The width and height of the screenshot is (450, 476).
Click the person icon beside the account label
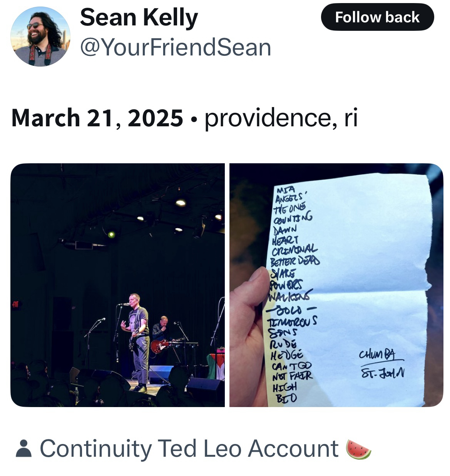pyautogui.click(x=23, y=449)
